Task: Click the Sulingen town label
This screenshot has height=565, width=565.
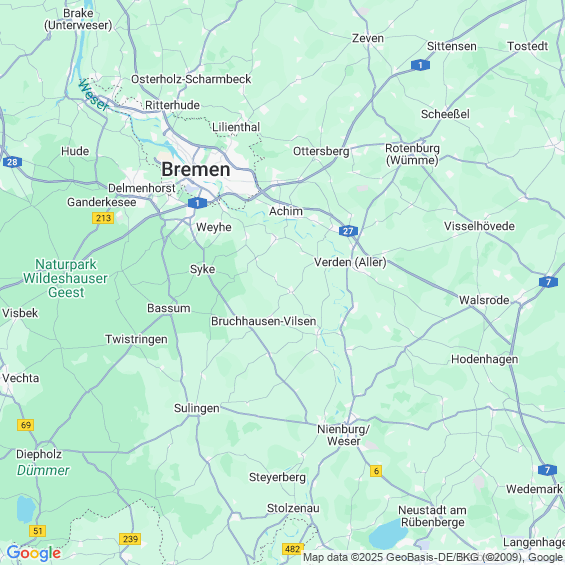Action: tap(197, 408)
